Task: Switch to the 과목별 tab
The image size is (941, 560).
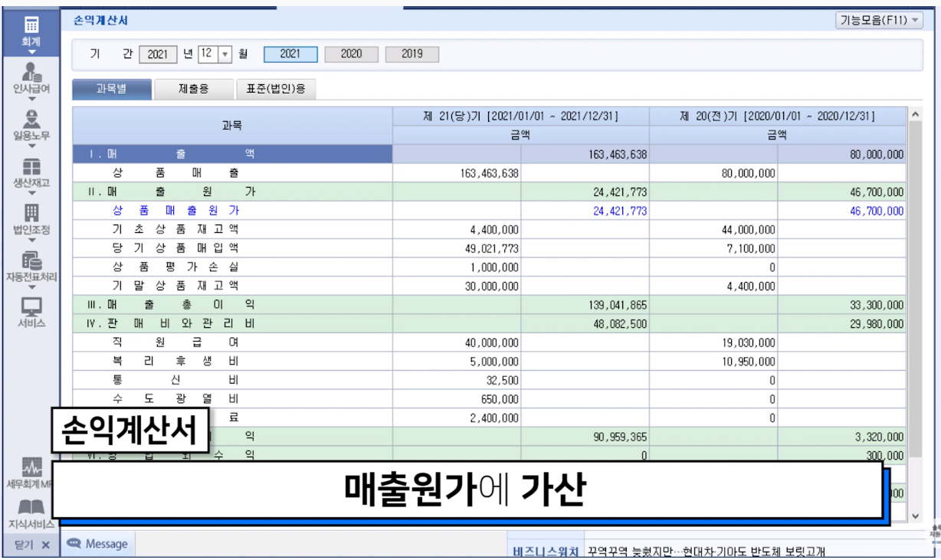Action: tap(112, 89)
